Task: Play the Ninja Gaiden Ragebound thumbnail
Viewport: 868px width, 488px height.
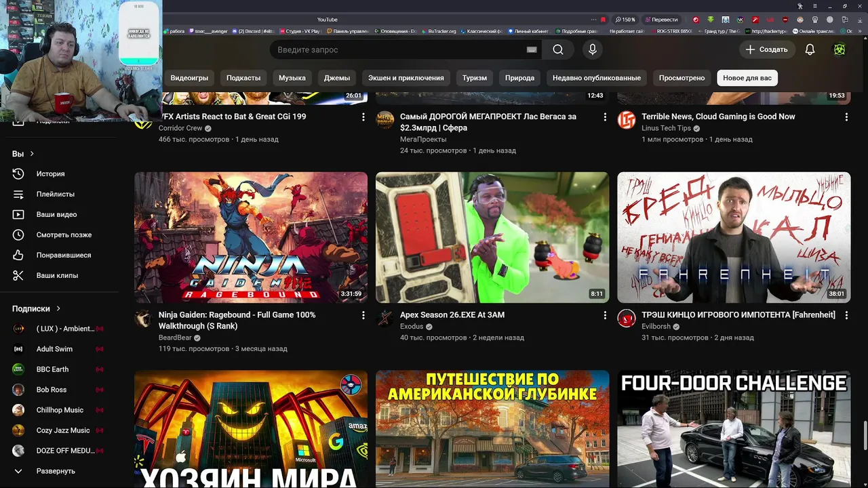Action: (251, 237)
